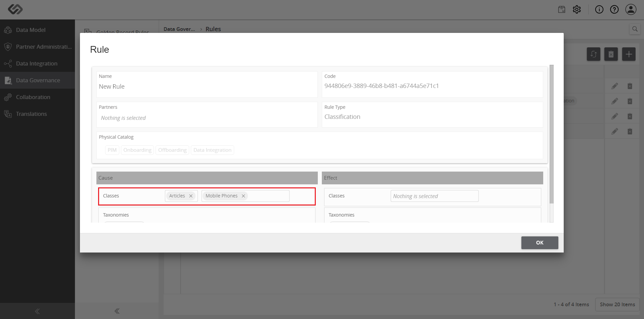Collapse the secondary panel with double chevron
The width and height of the screenshot is (644, 319).
point(117,311)
